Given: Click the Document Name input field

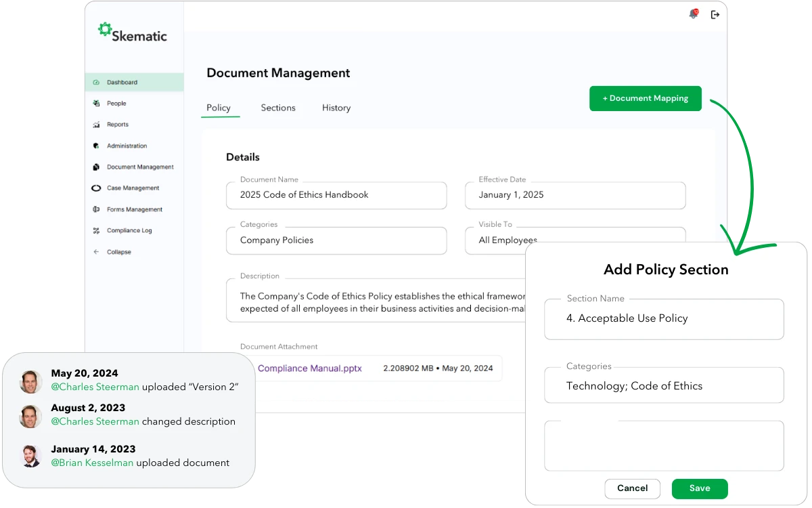Looking at the screenshot, I should pyautogui.click(x=336, y=195).
